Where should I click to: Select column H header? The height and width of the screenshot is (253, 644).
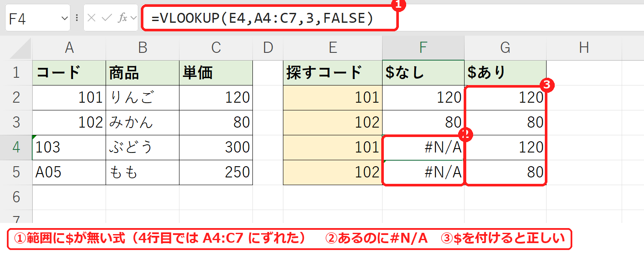[583, 48]
